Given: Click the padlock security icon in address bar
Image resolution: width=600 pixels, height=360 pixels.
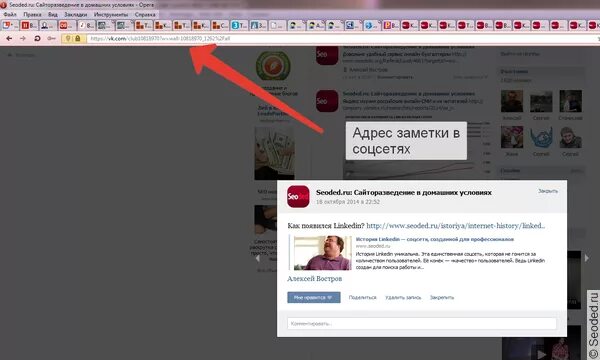Looking at the screenshot, I should [x=78, y=38].
